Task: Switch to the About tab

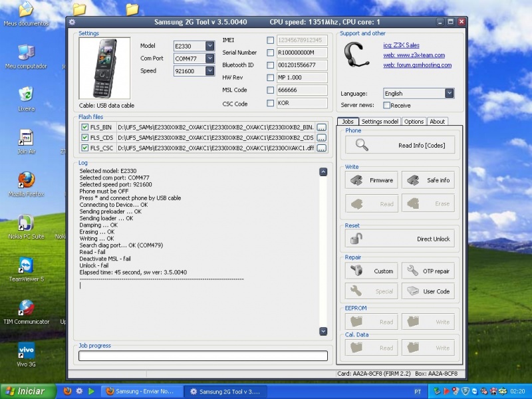Action: pyautogui.click(x=438, y=122)
